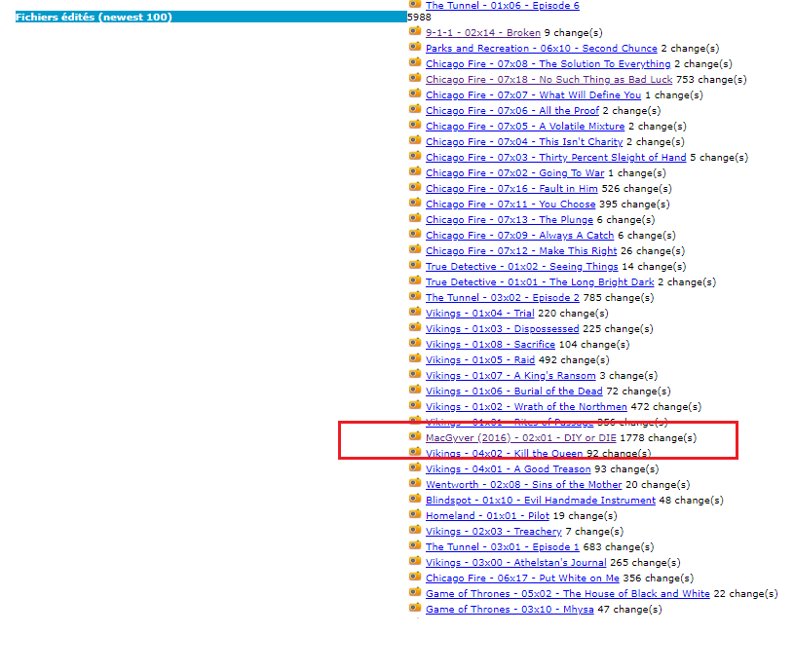Click the icon next to Game of Thrones 05x02
Viewport: 794px width, 672px height.
(x=415, y=592)
